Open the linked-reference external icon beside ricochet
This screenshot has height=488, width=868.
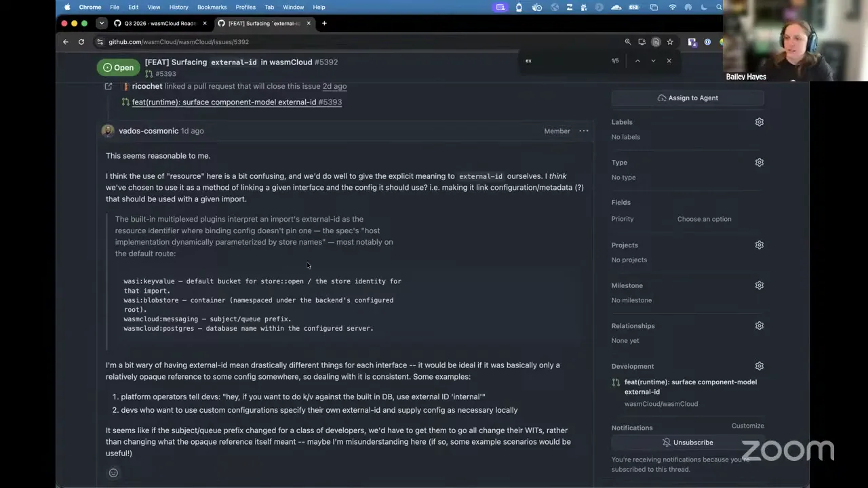click(x=108, y=86)
